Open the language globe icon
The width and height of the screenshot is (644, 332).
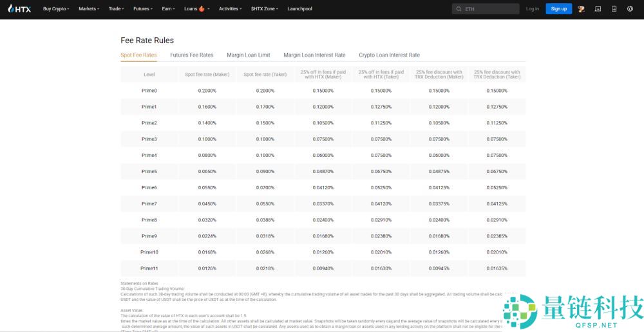[630, 9]
